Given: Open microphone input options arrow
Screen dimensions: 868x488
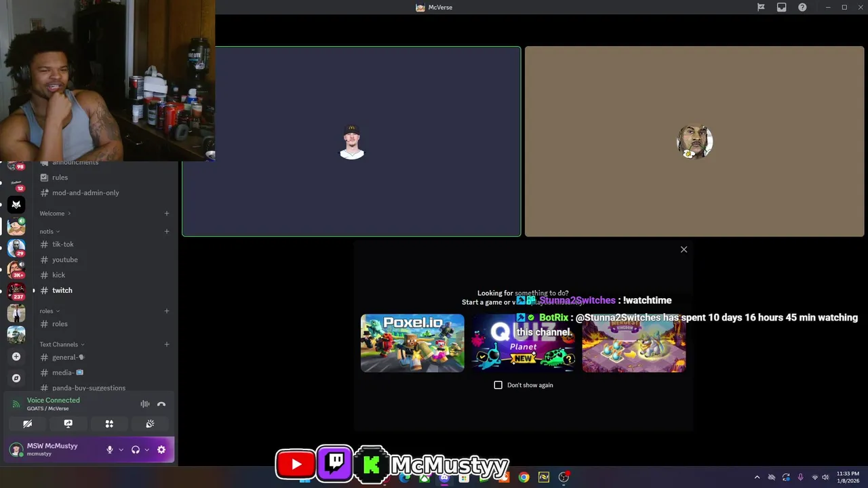Looking at the screenshot, I should click(x=121, y=449).
